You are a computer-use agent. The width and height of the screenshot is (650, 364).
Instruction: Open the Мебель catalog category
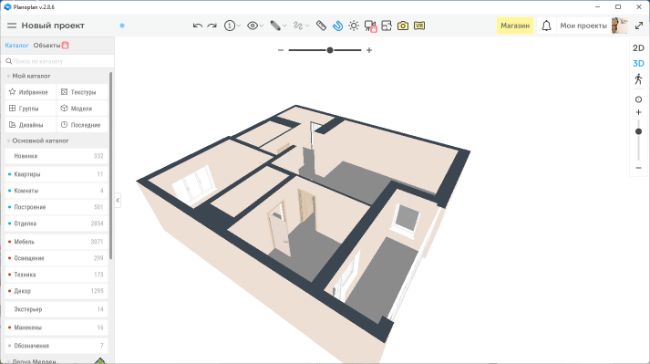(57, 242)
